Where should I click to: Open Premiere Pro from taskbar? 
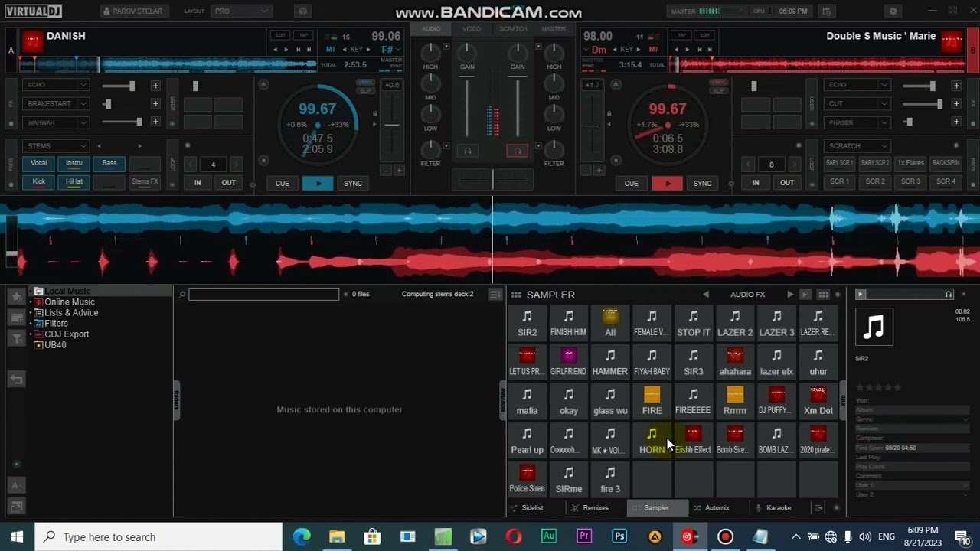coord(584,536)
